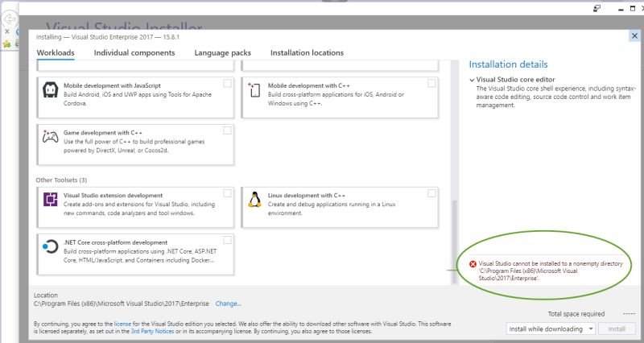Click the Linux penguin icon
Viewport: 644px width, 343px height.
(x=254, y=200)
